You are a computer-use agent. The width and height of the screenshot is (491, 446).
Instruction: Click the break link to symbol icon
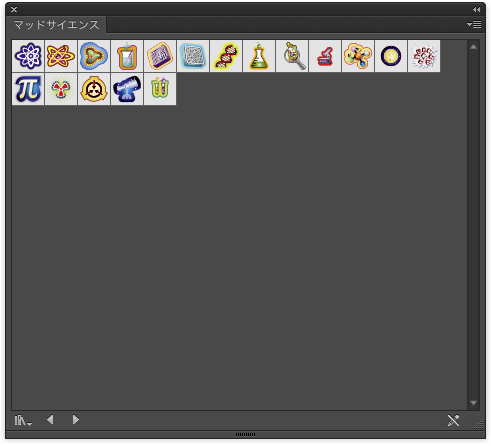pos(453,420)
